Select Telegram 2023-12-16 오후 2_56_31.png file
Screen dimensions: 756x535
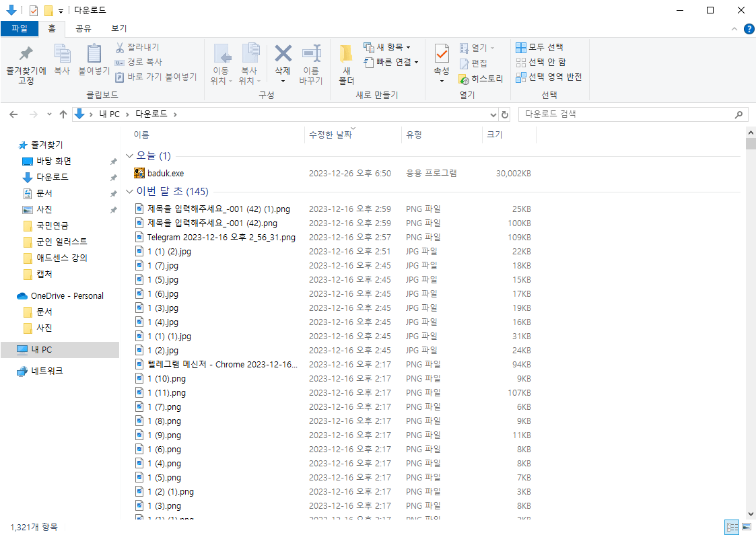coord(221,237)
